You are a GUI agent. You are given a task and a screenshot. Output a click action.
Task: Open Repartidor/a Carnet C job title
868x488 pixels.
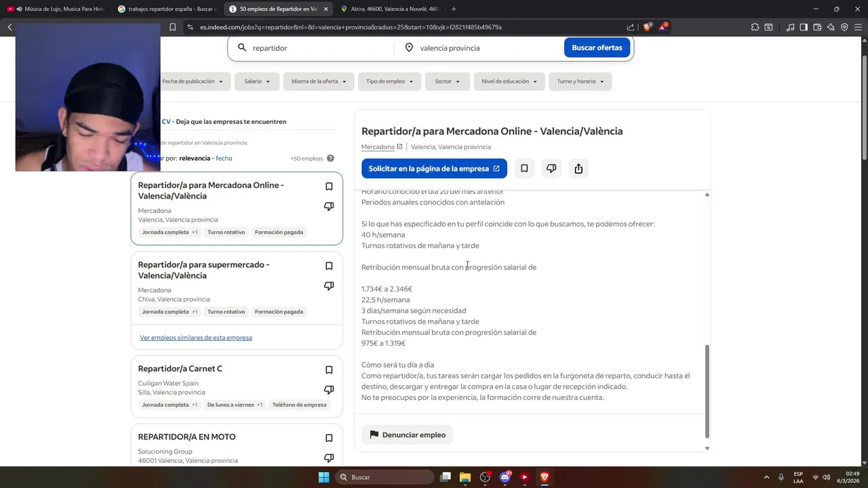tap(180, 369)
